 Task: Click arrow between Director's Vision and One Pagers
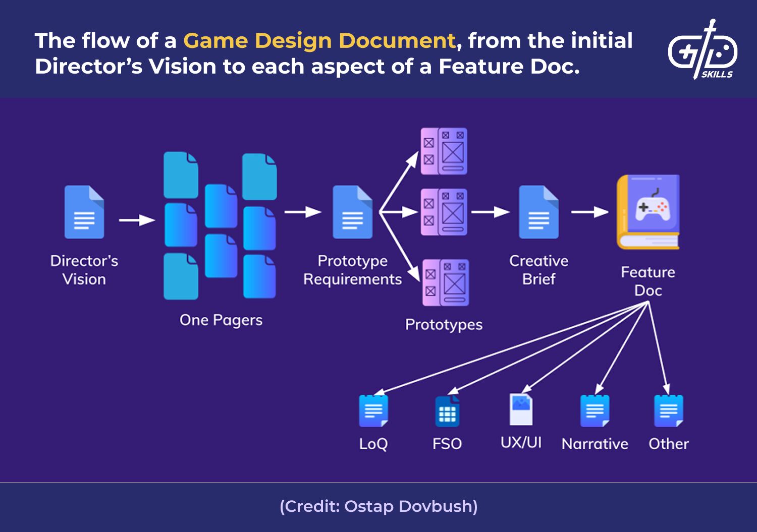137,220
